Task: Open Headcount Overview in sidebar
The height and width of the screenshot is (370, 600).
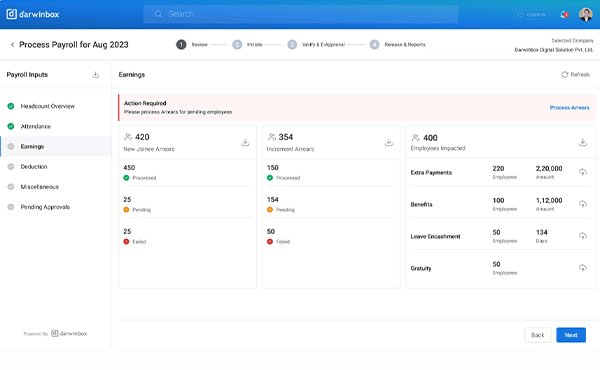Action: (47, 106)
